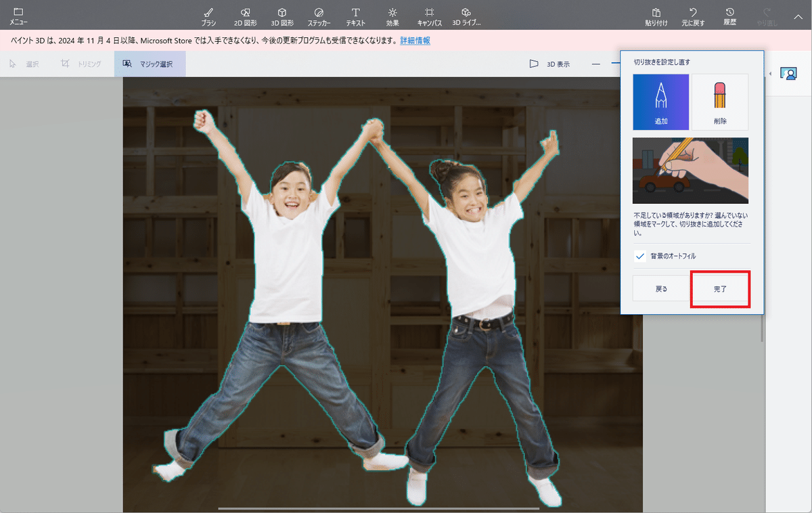The image size is (812, 513).
Task: Select the 削除 remove cutout mode
Action: [x=720, y=102]
